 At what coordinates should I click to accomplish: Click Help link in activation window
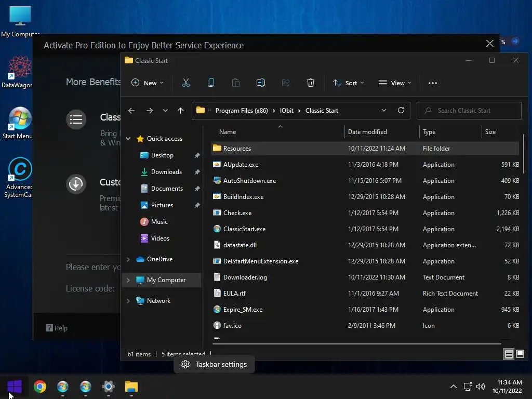coord(61,328)
